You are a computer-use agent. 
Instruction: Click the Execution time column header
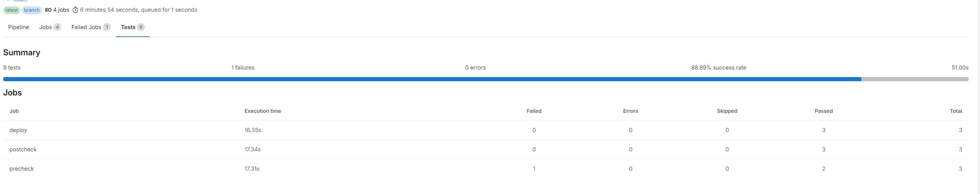pyautogui.click(x=263, y=111)
